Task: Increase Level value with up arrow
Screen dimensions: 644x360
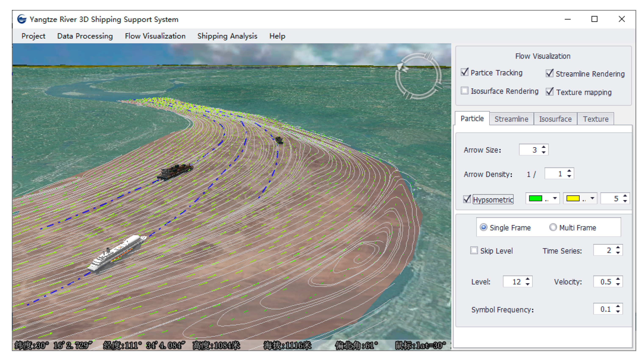Action: (528, 279)
